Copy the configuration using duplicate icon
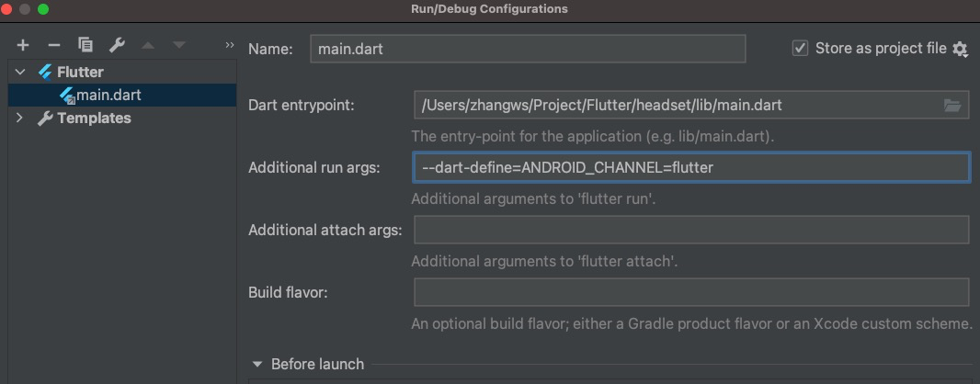This screenshot has height=384, width=980. (85, 45)
